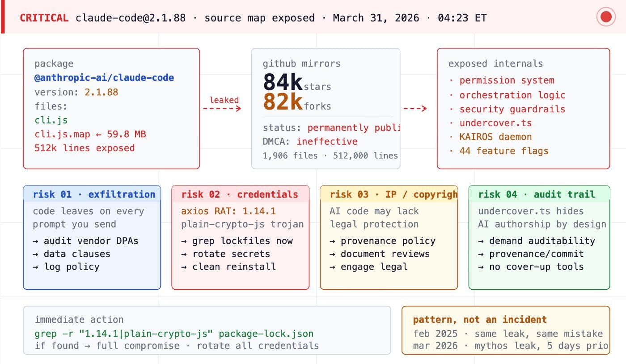This screenshot has width=626, height=364.
Task: Select the 'DMCA: ineffective' status text
Action: point(309,141)
